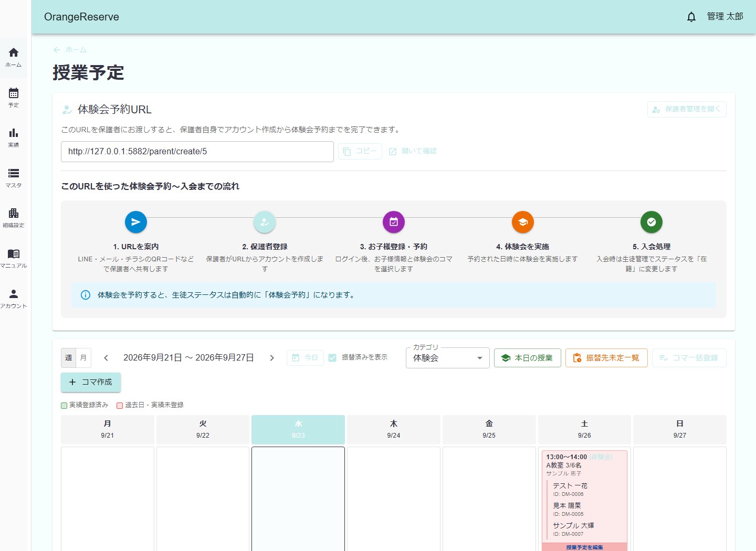Image resolution: width=756 pixels, height=551 pixels.
Task: Open the カテゴリ dropdown
Action: coord(448,358)
